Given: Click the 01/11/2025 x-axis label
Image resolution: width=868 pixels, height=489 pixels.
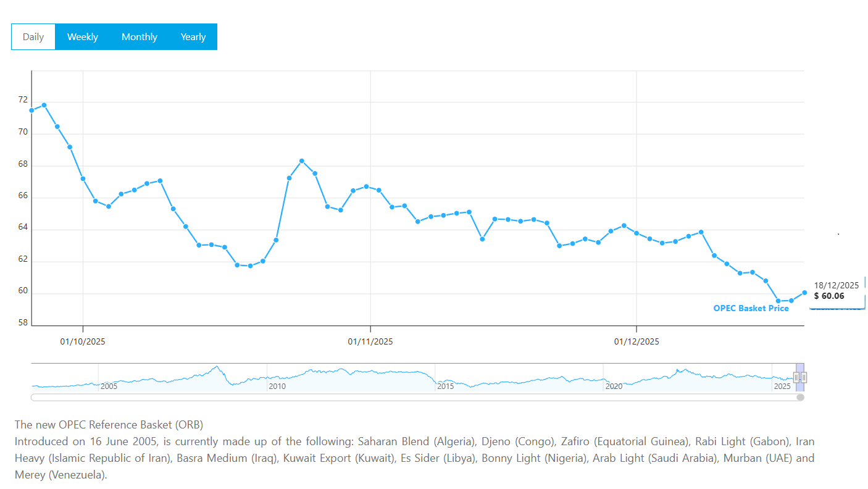Looking at the screenshot, I should click(x=370, y=341).
